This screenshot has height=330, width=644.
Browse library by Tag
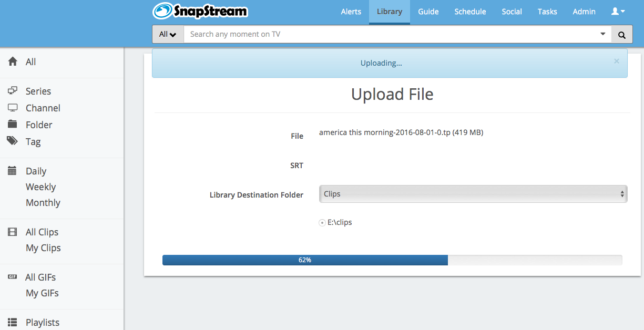click(33, 142)
